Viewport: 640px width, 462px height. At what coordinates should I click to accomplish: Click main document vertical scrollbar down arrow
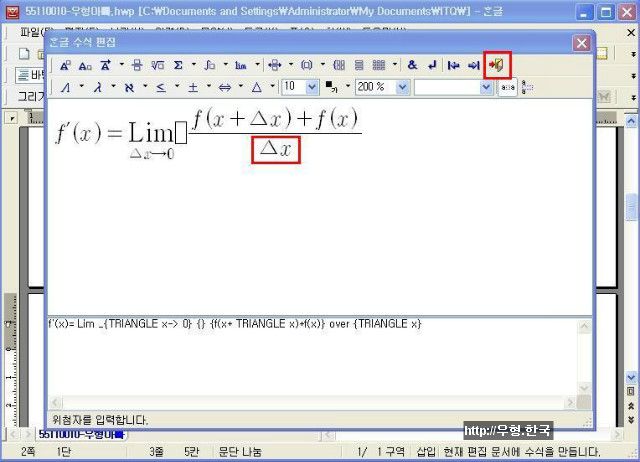click(631, 377)
